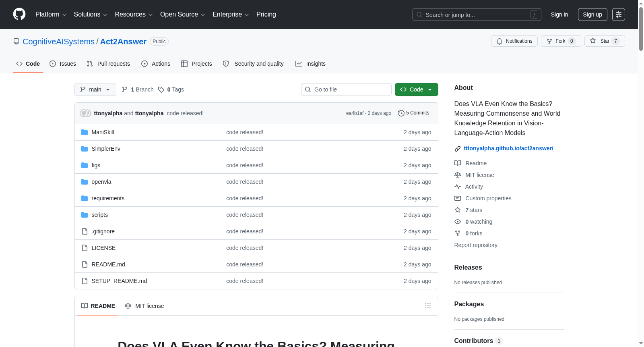View the 5 Commits history

(x=413, y=113)
